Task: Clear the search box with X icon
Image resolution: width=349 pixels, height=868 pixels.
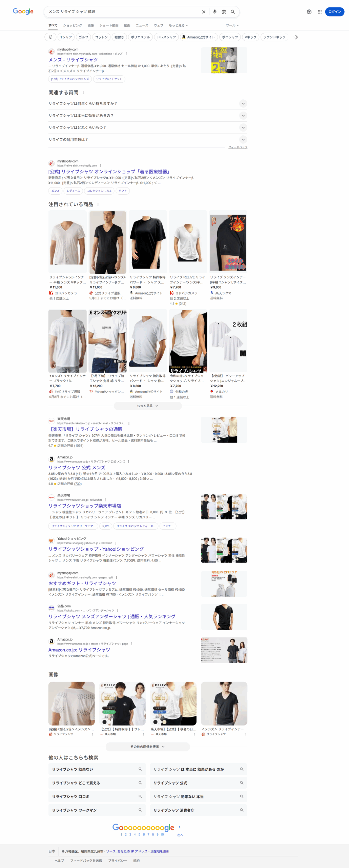Action: point(204,12)
